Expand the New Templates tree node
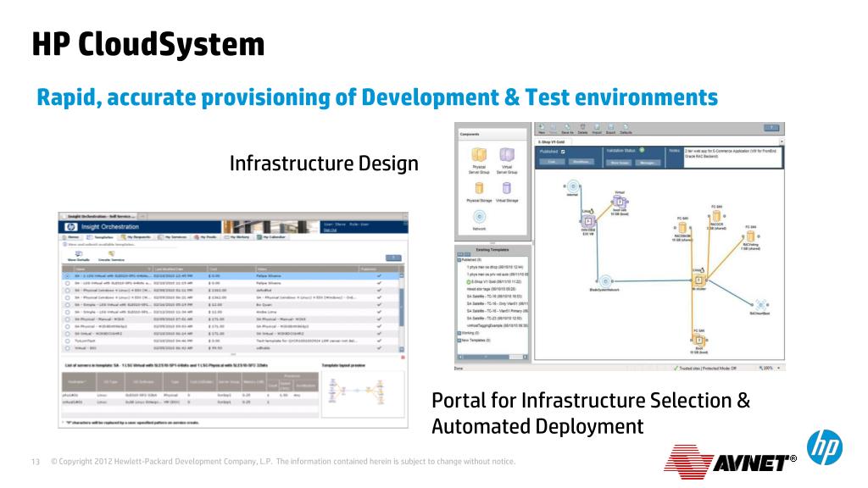Viewport: 868px width, 488px height. [459, 341]
